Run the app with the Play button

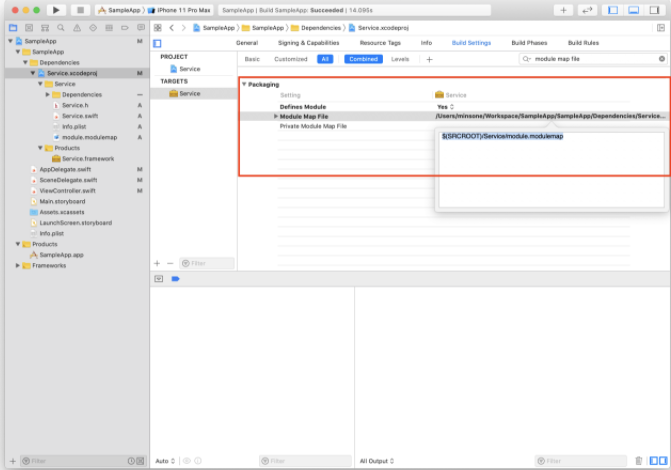[56, 10]
